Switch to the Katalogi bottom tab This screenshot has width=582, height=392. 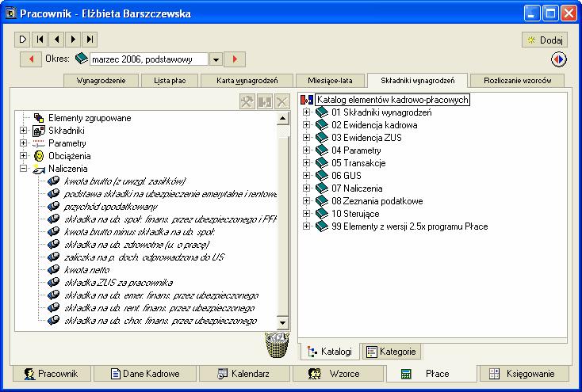coord(330,351)
